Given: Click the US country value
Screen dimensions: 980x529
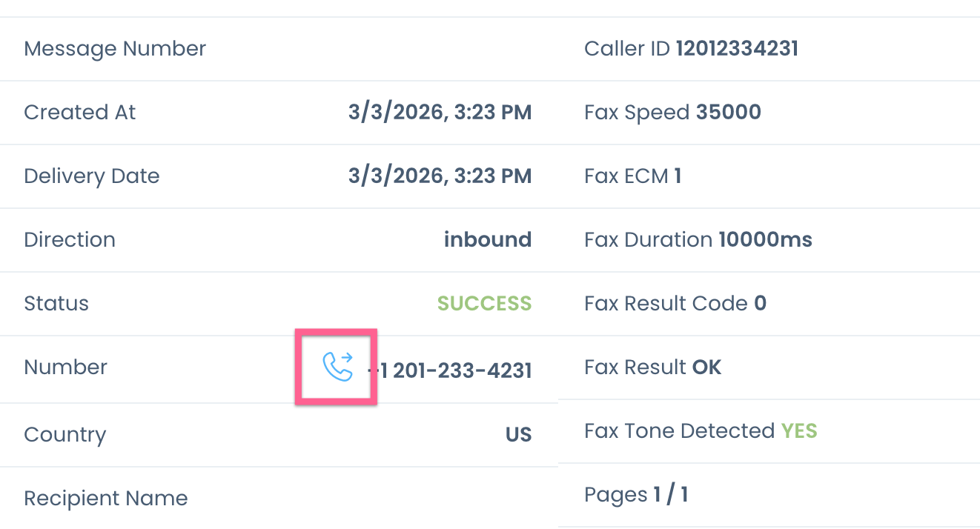Looking at the screenshot, I should click(x=518, y=434).
